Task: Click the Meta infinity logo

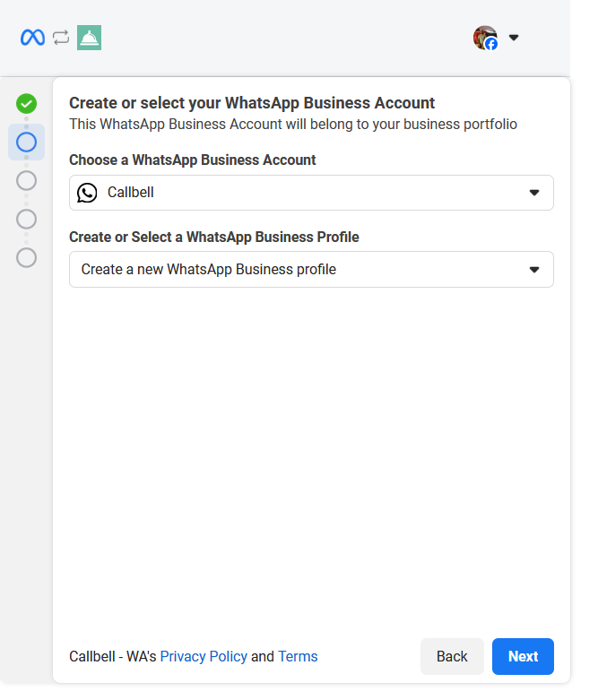Action: [x=32, y=38]
